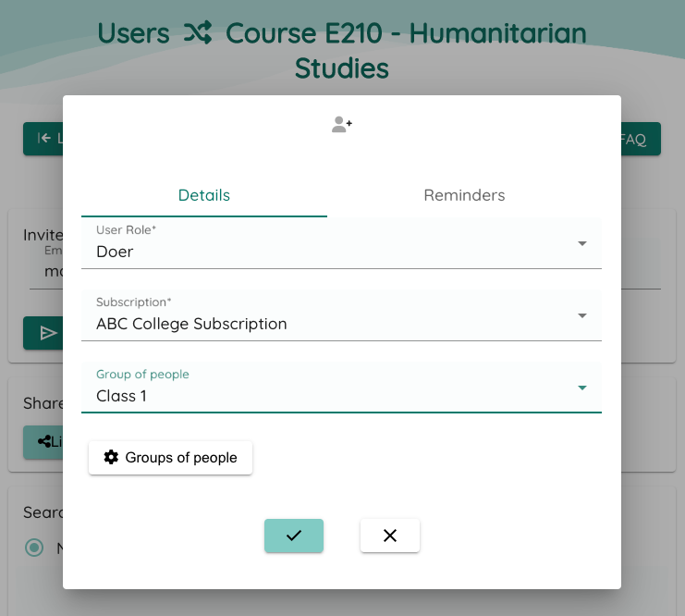Image resolution: width=685 pixels, height=616 pixels.
Task: Click the Doer role value field
Action: point(341,243)
